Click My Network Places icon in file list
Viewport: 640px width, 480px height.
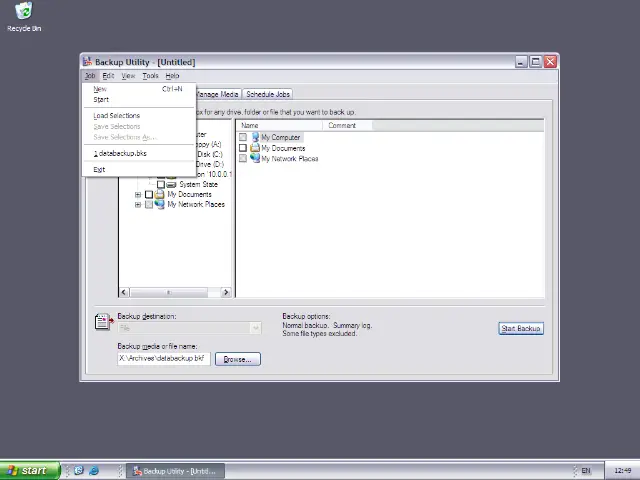coord(255,159)
